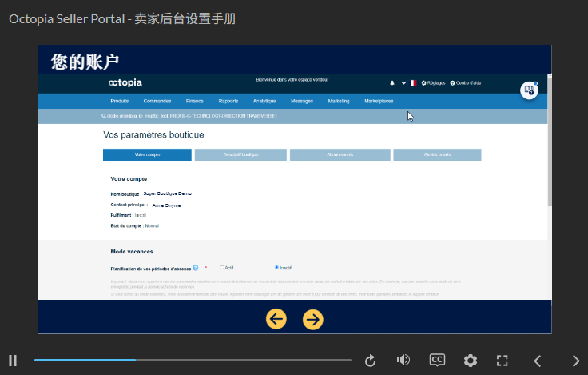The image size is (588, 375).
Task: Open the Finance menu
Action: point(195,101)
